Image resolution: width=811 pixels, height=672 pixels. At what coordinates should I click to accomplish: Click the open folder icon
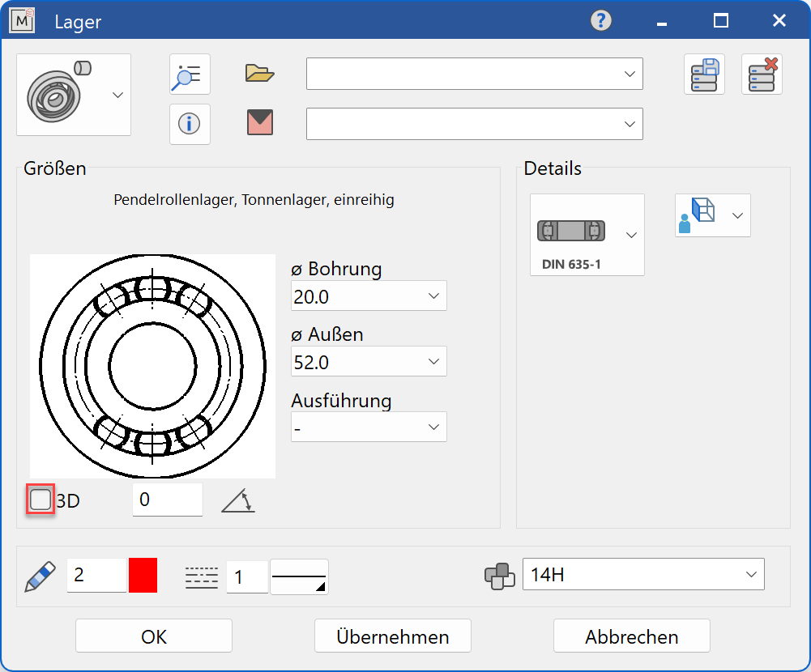pyautogui.click(x=259, y=74)
